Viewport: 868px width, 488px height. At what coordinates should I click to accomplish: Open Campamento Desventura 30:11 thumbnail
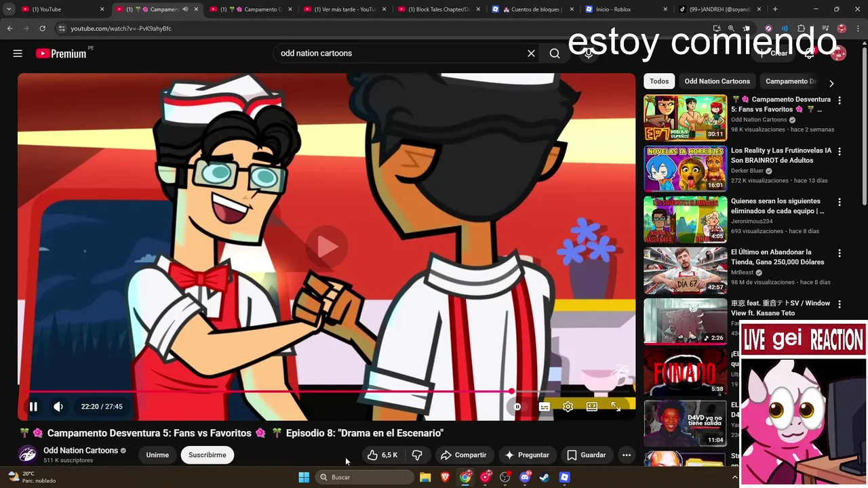point(685,118)
